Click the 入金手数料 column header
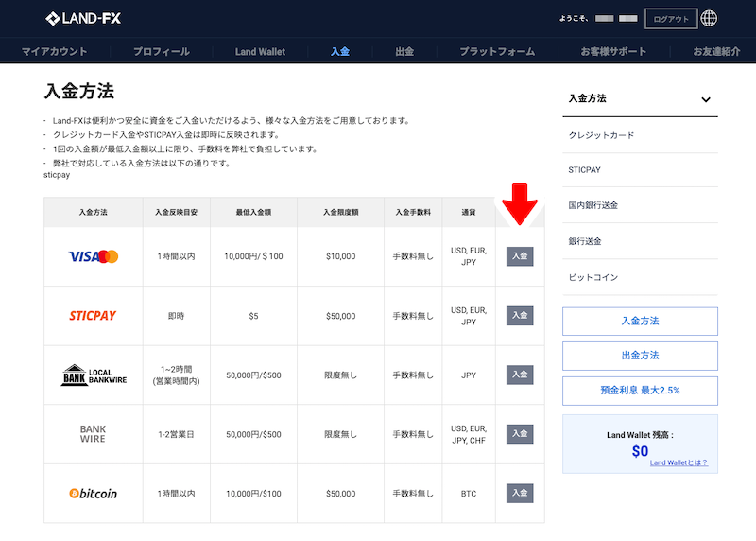 [413, 213]
